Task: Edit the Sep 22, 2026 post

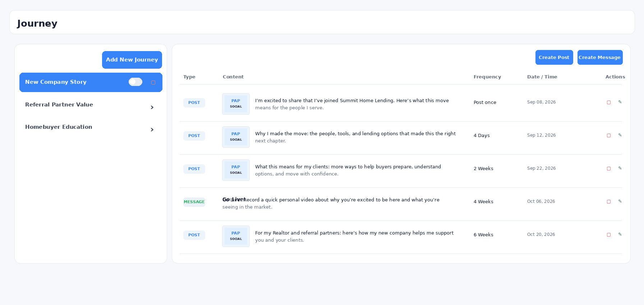Action: point(620,168)
